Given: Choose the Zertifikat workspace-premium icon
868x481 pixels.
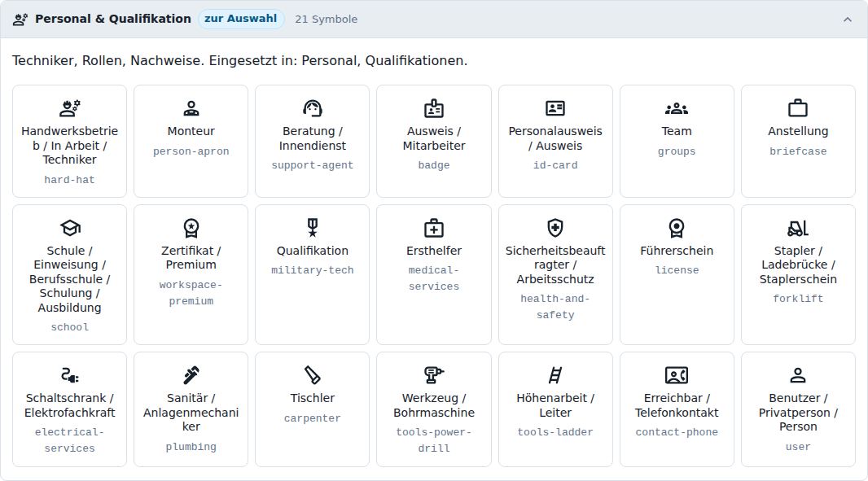Looking at the screenshot, I should pyautogui.click(x=191, y=228).
